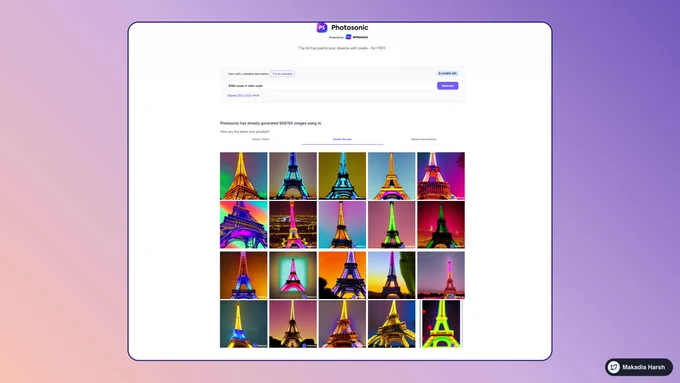The image size is (680, 383).
Task: Open small pink tower on grey-purple sky image
Action: [x=441, y=275]
